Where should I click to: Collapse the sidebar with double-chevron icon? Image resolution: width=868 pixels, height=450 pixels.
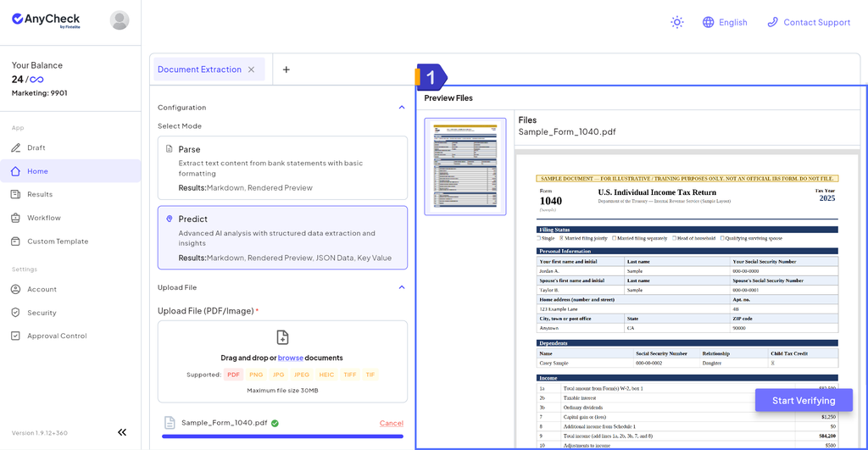click(x=122, y=432)
